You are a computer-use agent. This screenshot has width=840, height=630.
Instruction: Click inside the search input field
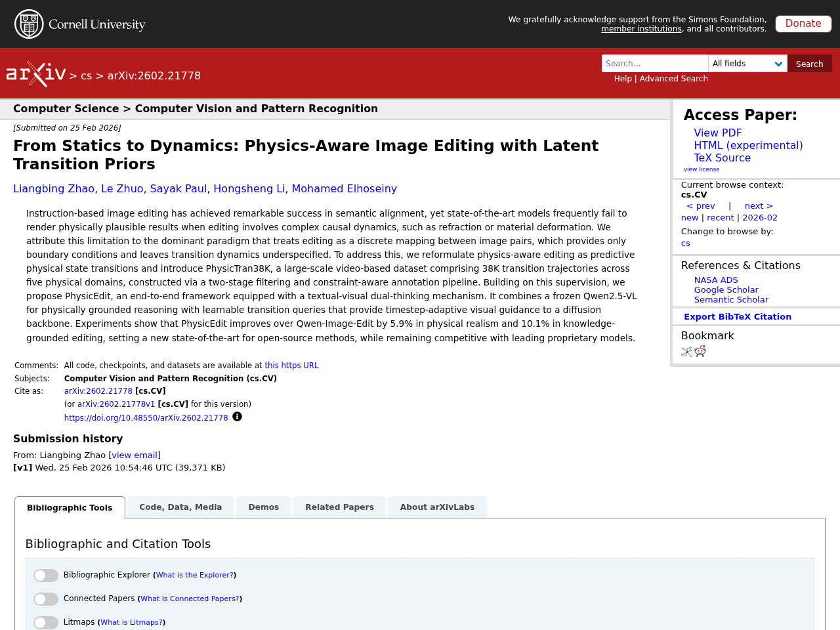click(654, 63)
